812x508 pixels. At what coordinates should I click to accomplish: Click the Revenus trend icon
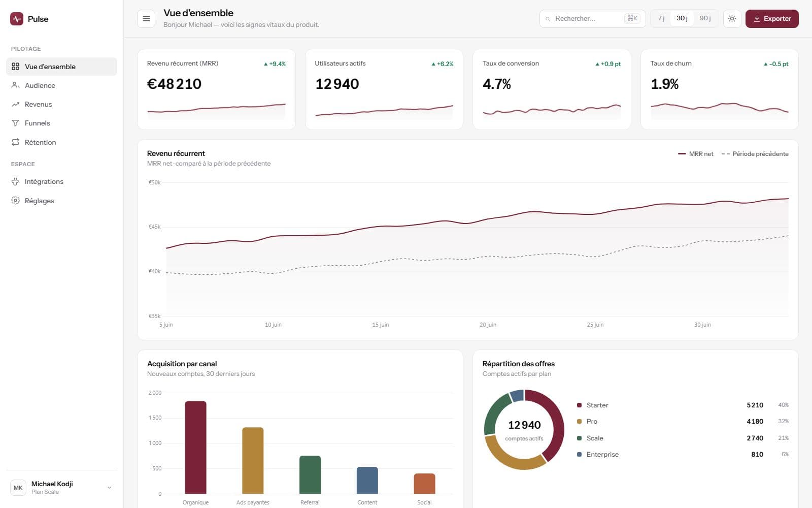click(15, 104)
